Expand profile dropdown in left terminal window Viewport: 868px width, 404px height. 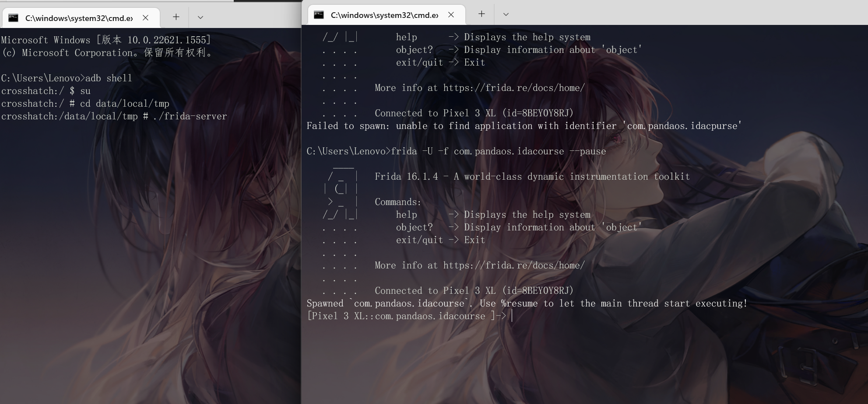(200, 17)
